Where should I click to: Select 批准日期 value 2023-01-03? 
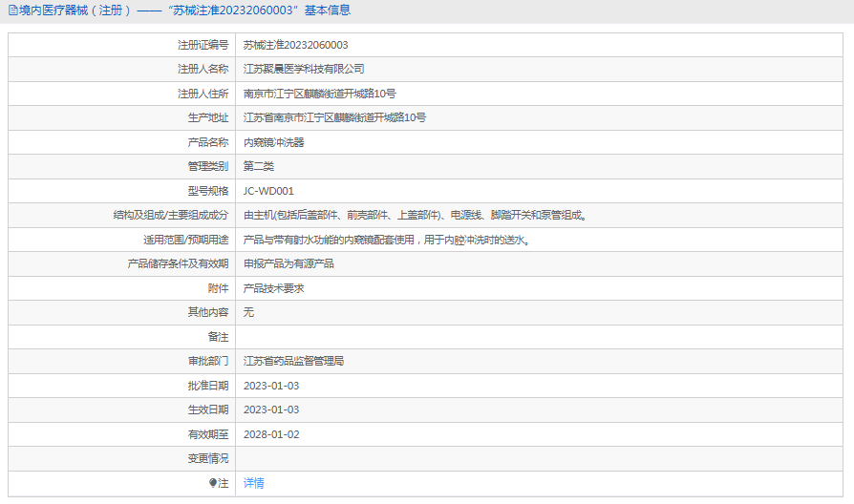click(271, 386)
